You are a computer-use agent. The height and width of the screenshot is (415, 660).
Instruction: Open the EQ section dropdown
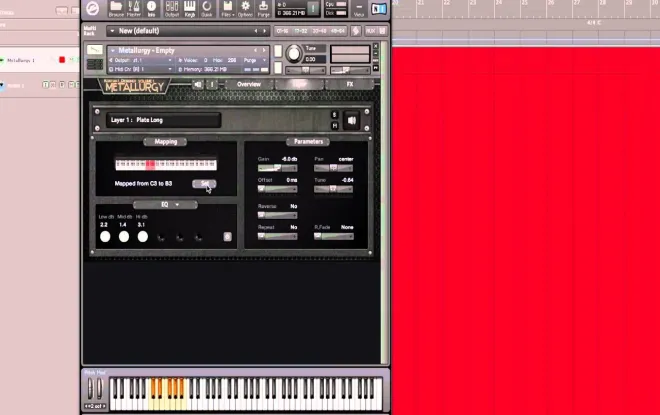click(x=165, y=205)
